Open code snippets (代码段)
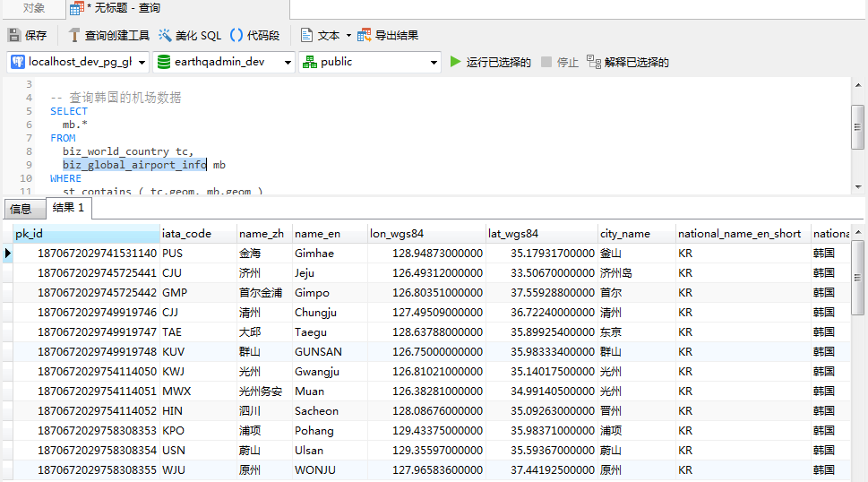The width and height of the screenshot is (868, 482). click(254, 36)
